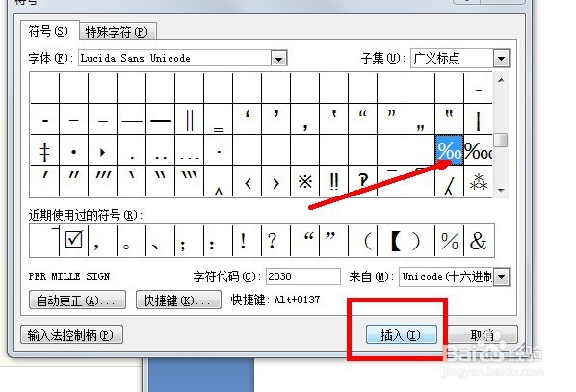This screenshot has width=576, height=392.
Task: Select the per mille sign ‰
Action: (x=449, y=149)
